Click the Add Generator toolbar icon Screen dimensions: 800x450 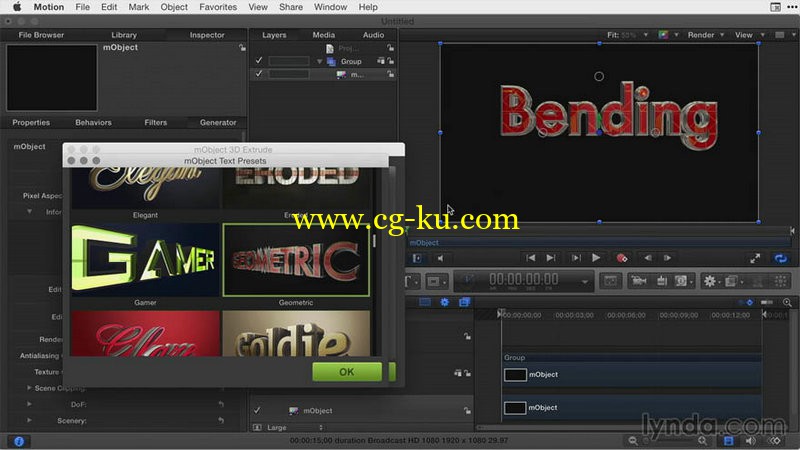coord(681,281)
